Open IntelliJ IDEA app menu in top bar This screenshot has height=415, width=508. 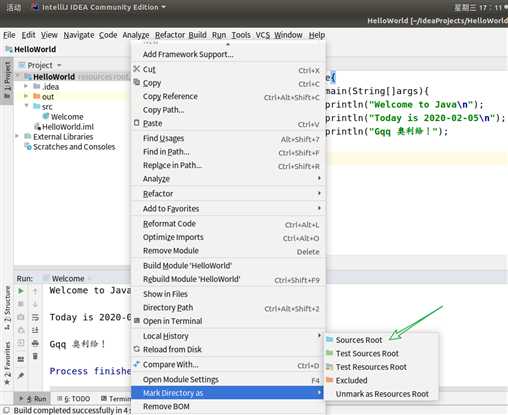click(x=99, y=7)
